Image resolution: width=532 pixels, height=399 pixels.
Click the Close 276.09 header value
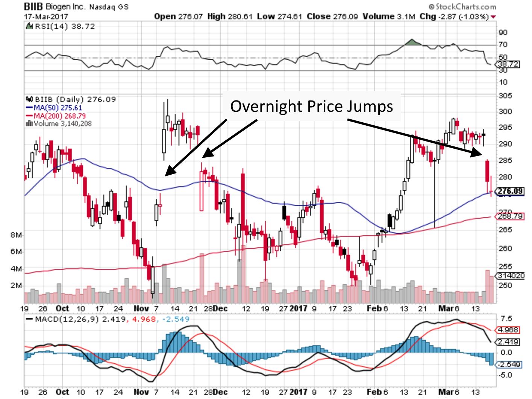(x=332, y=17)
